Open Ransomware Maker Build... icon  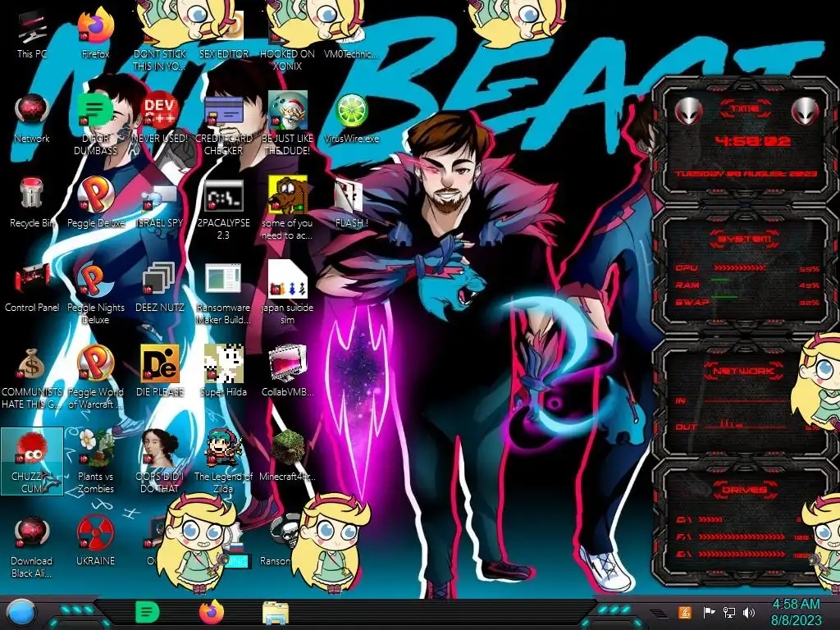(223, 294)
